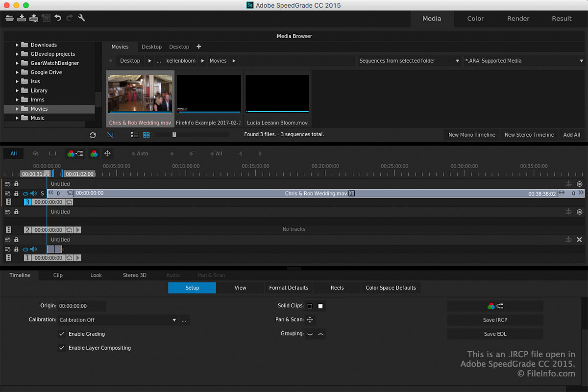This screenshot has width=588, height=392.
Task: Click the second Grouping curve icon
Action: [320, 334]
